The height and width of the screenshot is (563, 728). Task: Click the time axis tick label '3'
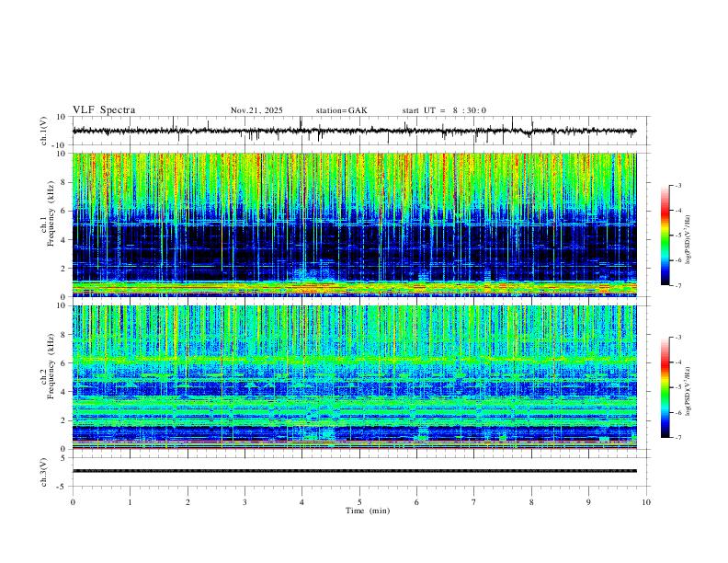click(245, 502)
